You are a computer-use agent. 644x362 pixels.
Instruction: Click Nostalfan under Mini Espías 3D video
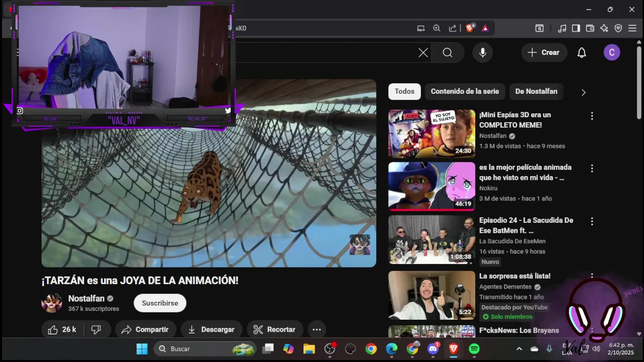493,136
